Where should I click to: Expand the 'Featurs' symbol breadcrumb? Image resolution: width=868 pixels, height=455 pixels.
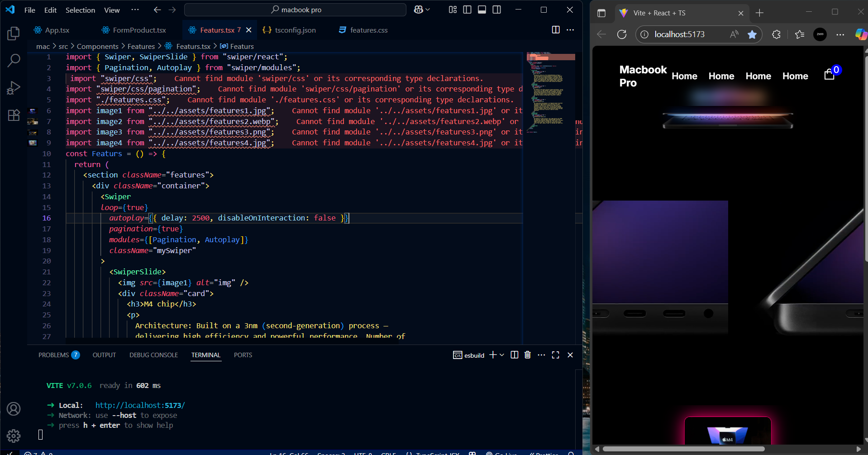tap(237, 46)
